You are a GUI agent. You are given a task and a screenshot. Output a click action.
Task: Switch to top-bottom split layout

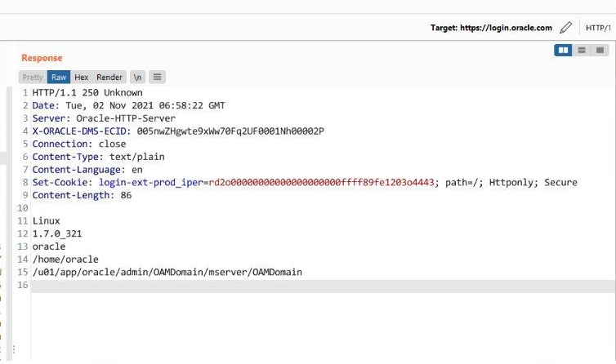(582, 51)
